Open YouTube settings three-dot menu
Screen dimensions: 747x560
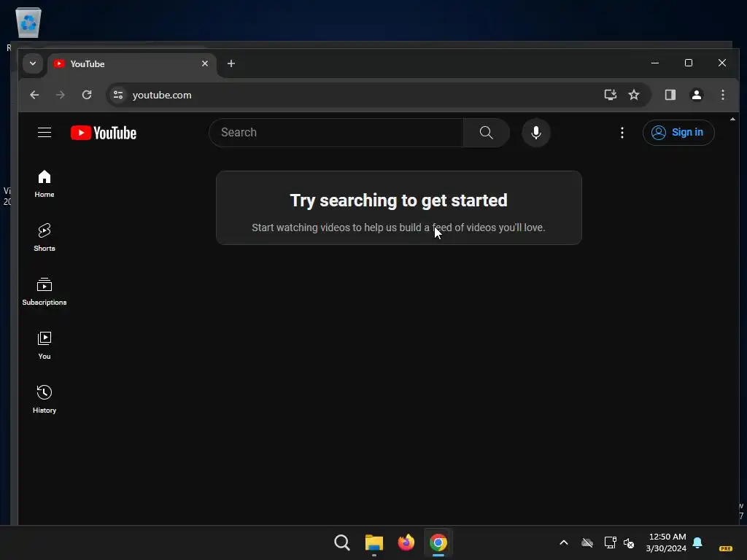click(x=622, y=133)
